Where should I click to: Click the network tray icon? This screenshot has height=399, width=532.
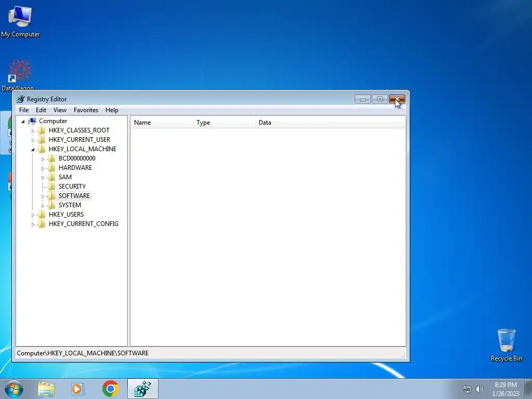pos(467,389)
